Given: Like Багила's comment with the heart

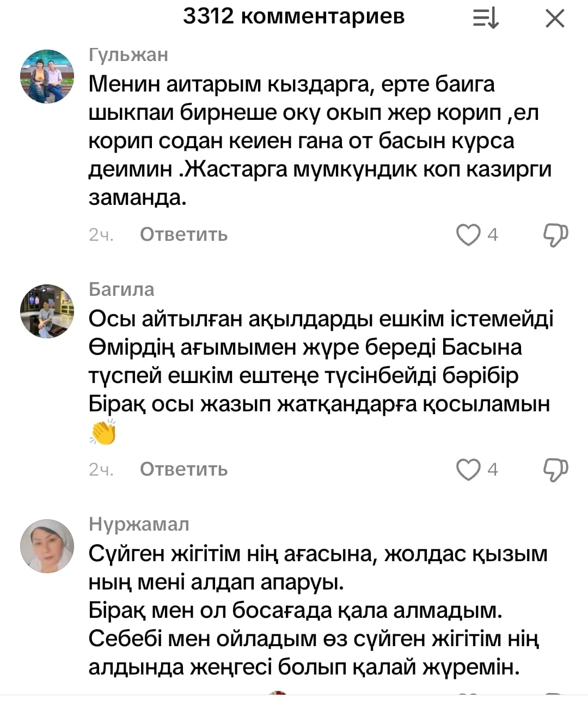Looking at the screenshot, I should coord(468,470).
